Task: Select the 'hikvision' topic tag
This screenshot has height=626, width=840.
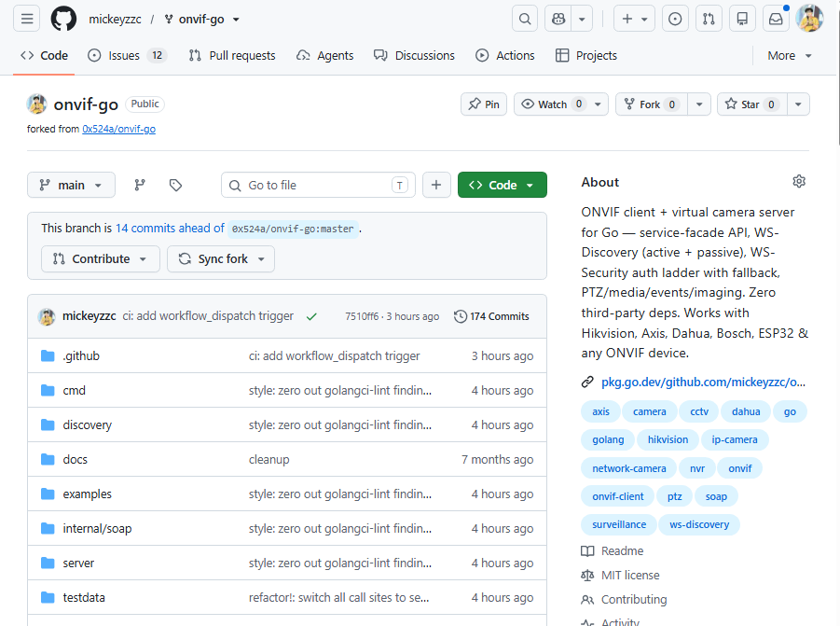Action: [668, 440]
